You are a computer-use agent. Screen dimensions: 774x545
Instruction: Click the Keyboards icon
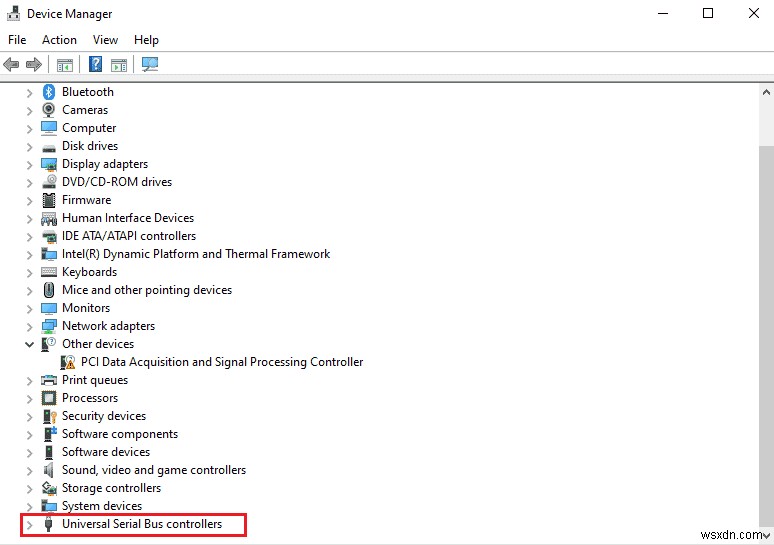[49, 272]
